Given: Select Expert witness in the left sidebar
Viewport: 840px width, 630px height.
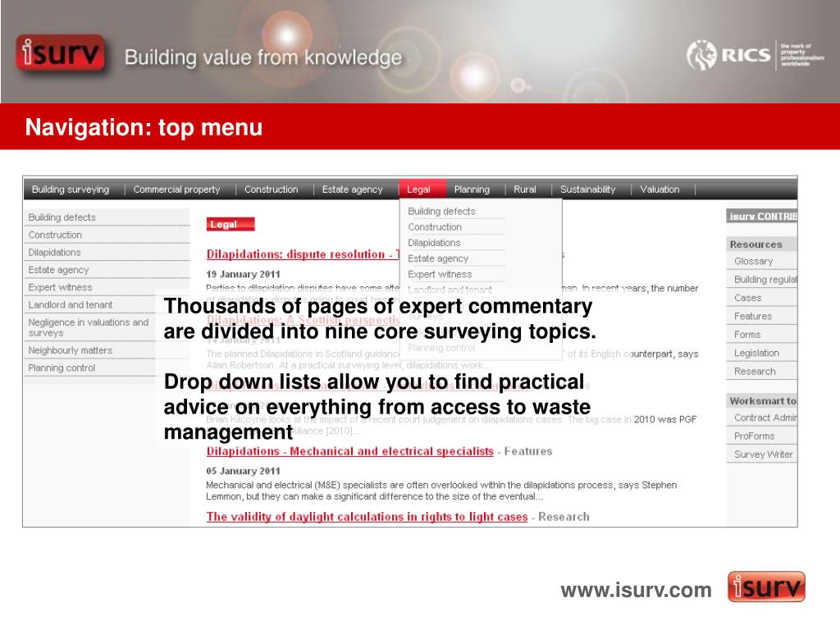Looking at the screenshot, I should tap(107, 287).
